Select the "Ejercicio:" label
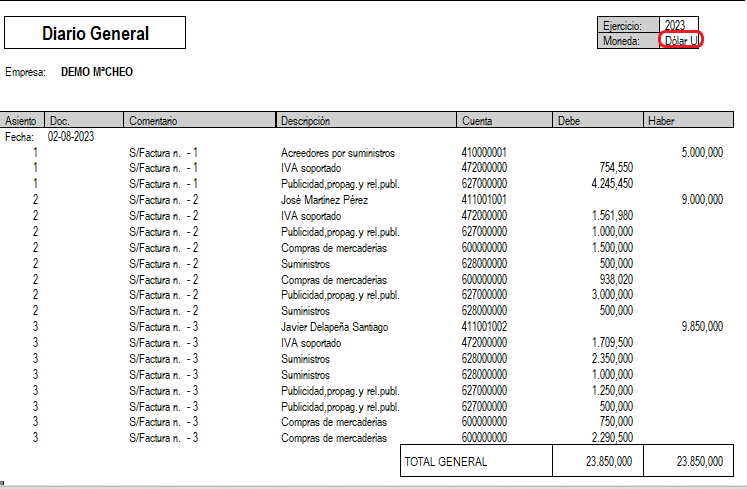Viewport: 747px width, 489px height. click(x=622, y=26)
